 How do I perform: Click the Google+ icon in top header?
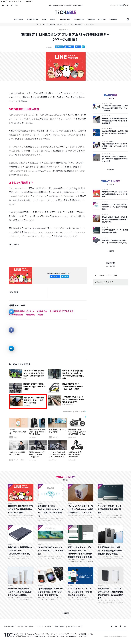click(x=16, y=5)
